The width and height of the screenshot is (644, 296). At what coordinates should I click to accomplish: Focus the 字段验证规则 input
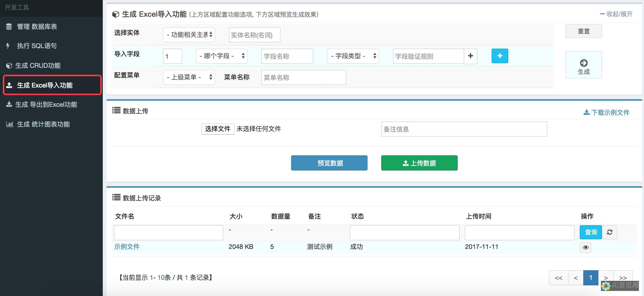click(428, 56)
